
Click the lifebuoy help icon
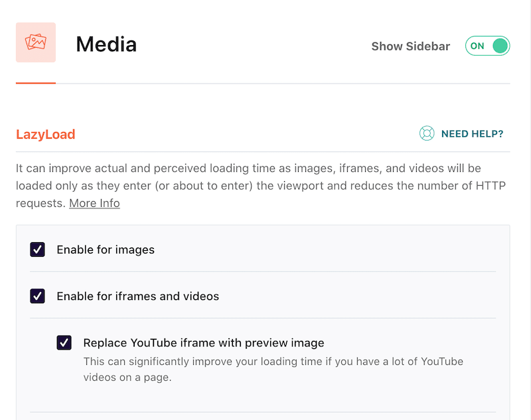coord(426,133)
